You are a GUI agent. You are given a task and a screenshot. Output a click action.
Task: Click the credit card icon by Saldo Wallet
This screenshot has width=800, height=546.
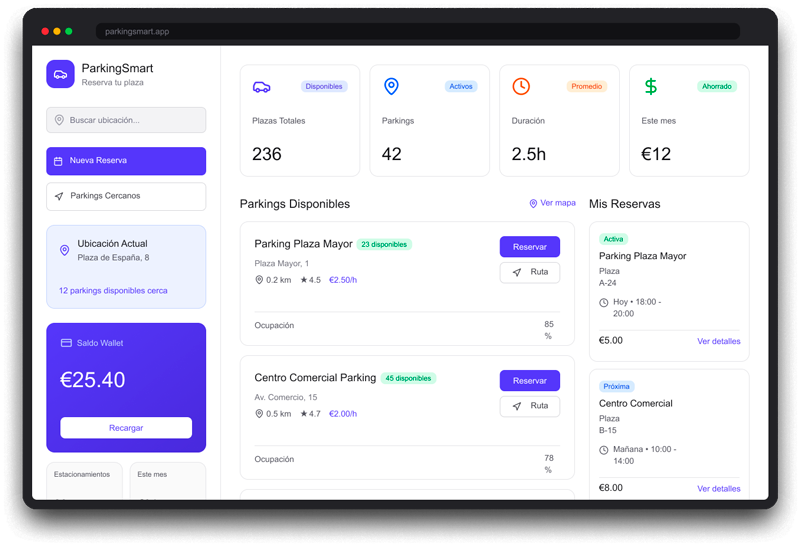click(x=66, y=343)
